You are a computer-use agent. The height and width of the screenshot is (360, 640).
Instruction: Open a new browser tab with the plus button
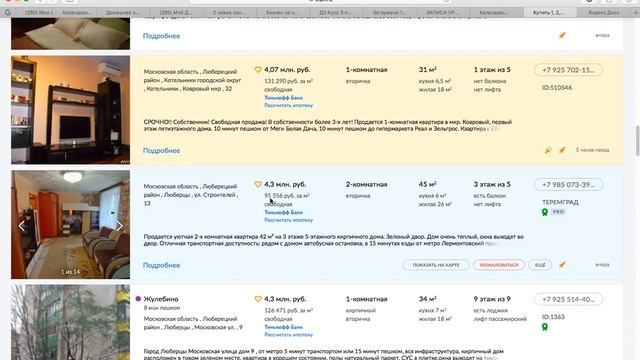[x=635, y=13]
